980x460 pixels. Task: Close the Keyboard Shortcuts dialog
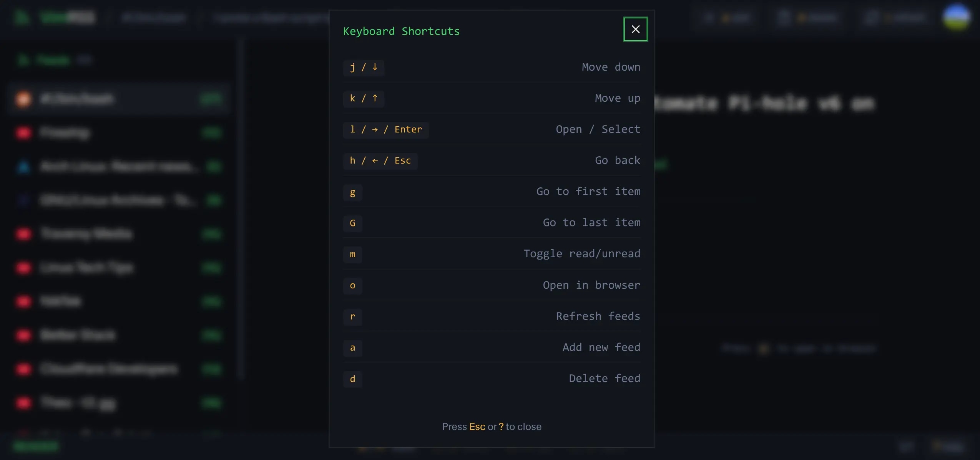635,29
